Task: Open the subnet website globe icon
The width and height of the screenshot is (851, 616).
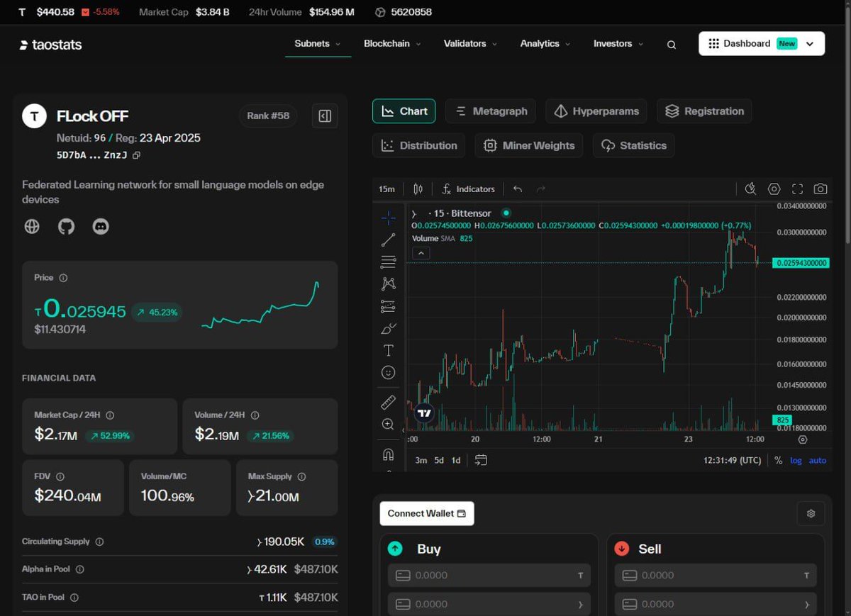Action: 32,227
